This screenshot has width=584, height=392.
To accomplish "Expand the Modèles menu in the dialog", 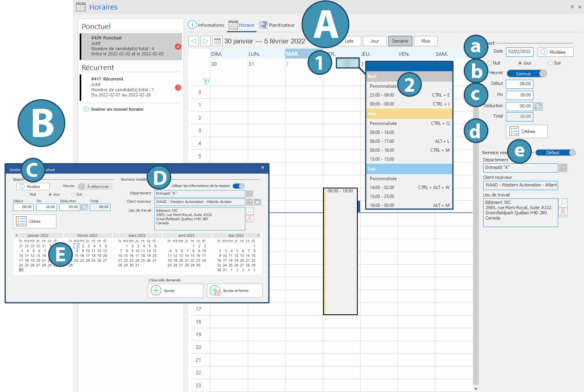I will (33, 186).
